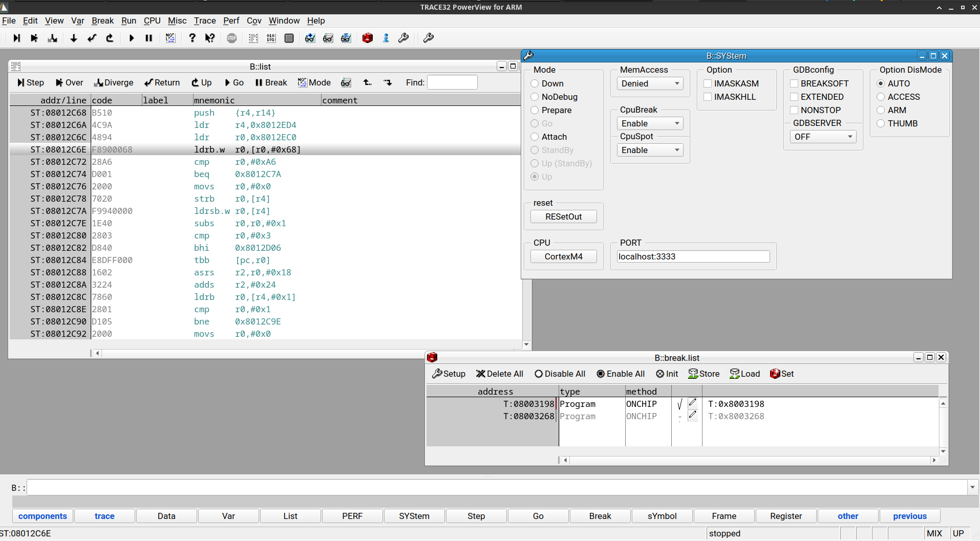Choose THUMB disassembly mode
Viewport: 980px width, 541px height.
coord(881,123)
